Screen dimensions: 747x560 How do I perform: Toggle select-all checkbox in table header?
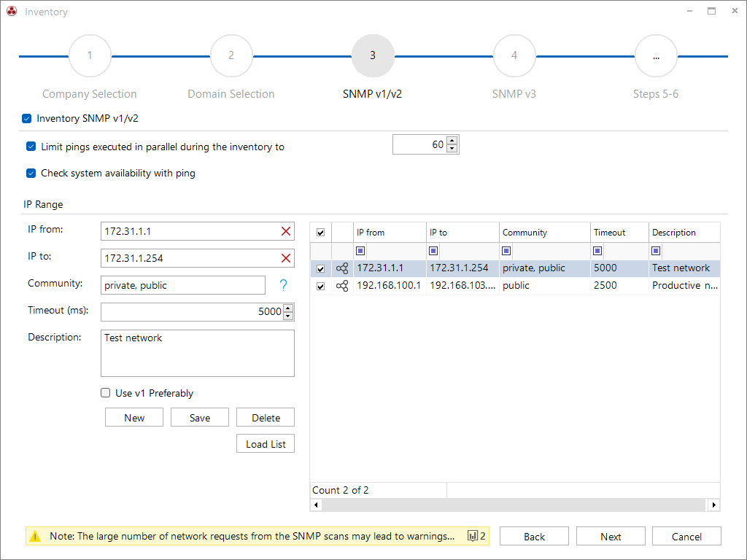pyautogui.click(x=321, y=233)
